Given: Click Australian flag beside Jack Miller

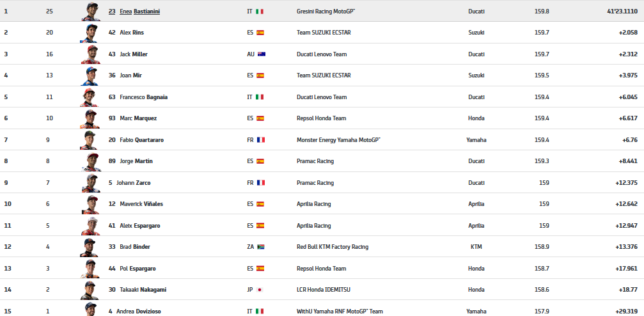Looking at the screenshot, I should click(262, 54).
